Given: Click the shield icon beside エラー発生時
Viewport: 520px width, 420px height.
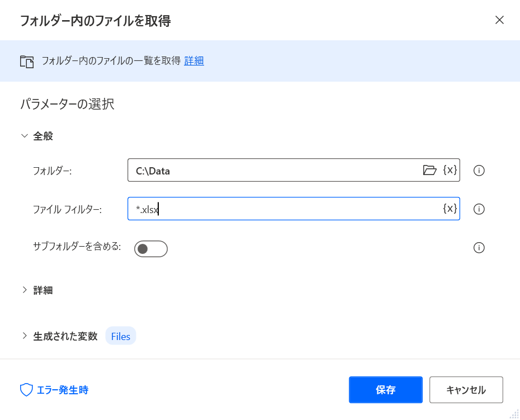Looking at the screenshot, I should pos(26,390).
